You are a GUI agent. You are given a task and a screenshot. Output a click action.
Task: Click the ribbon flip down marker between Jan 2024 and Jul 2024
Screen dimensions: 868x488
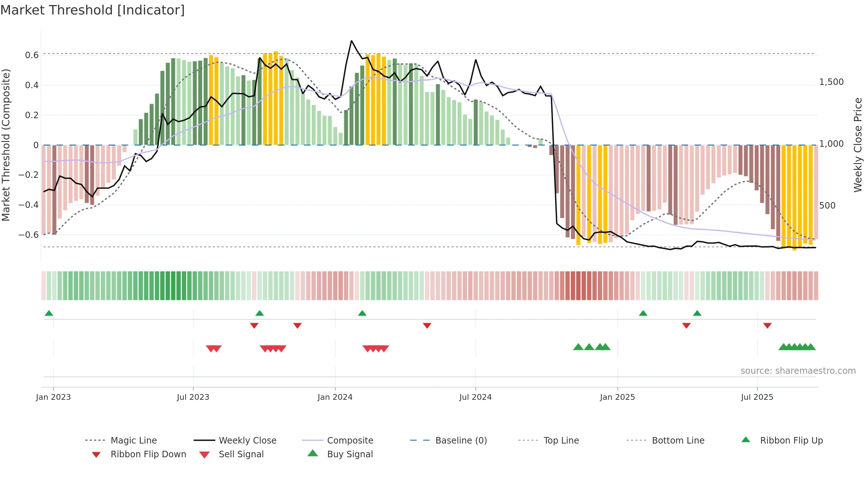[x=427, y=326]
